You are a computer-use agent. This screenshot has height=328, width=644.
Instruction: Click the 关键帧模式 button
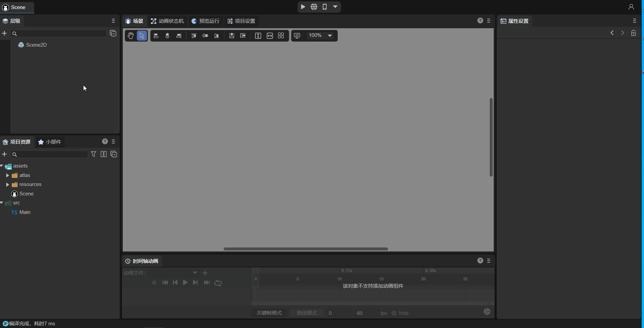(x=269, y=313)
